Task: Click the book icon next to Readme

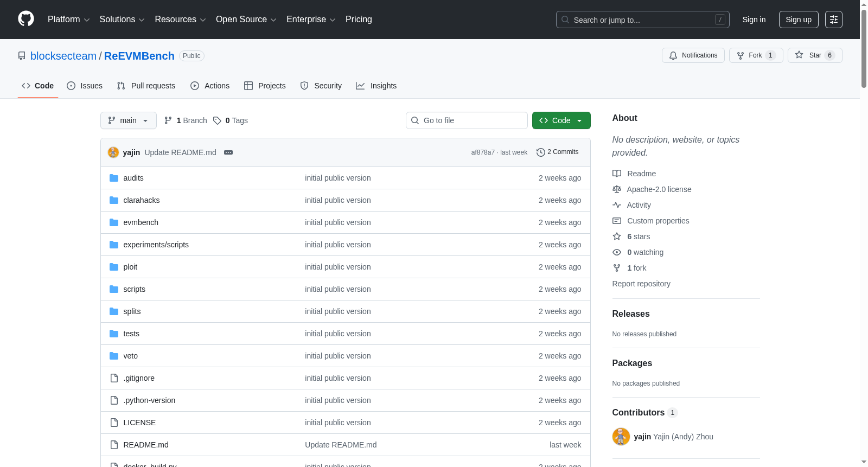Action: pyautogui.click(x=617, y=174)
